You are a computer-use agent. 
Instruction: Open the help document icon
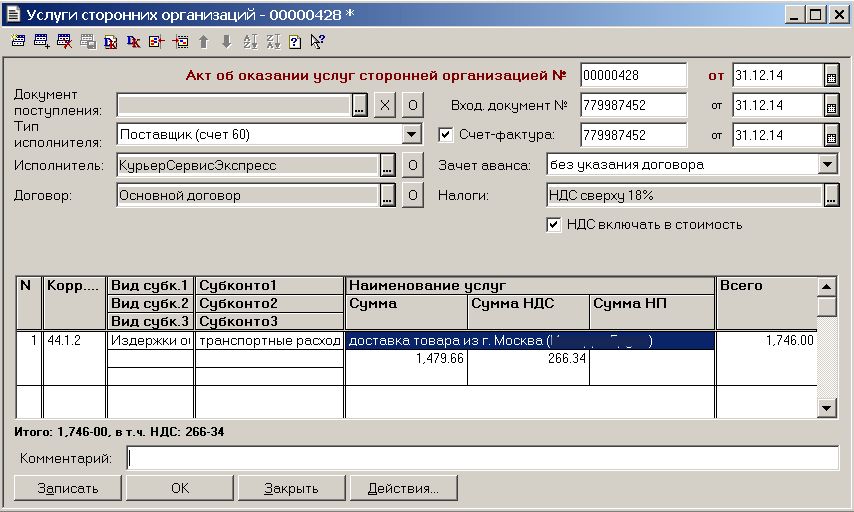tap(295, 41)
